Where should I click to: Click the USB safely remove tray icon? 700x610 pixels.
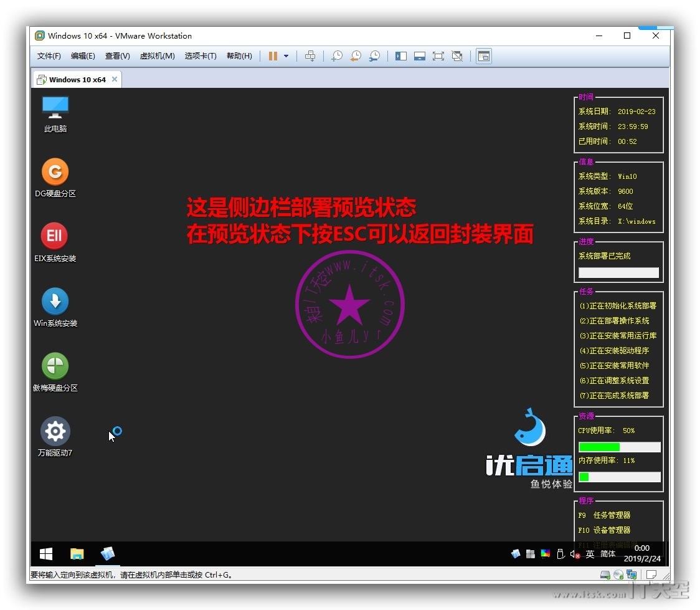click(x=560, y=554)
